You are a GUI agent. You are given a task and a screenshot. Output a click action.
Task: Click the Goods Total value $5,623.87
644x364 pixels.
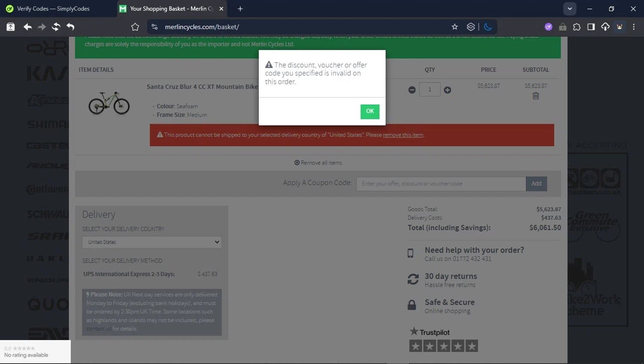click(x=549, y=209)
